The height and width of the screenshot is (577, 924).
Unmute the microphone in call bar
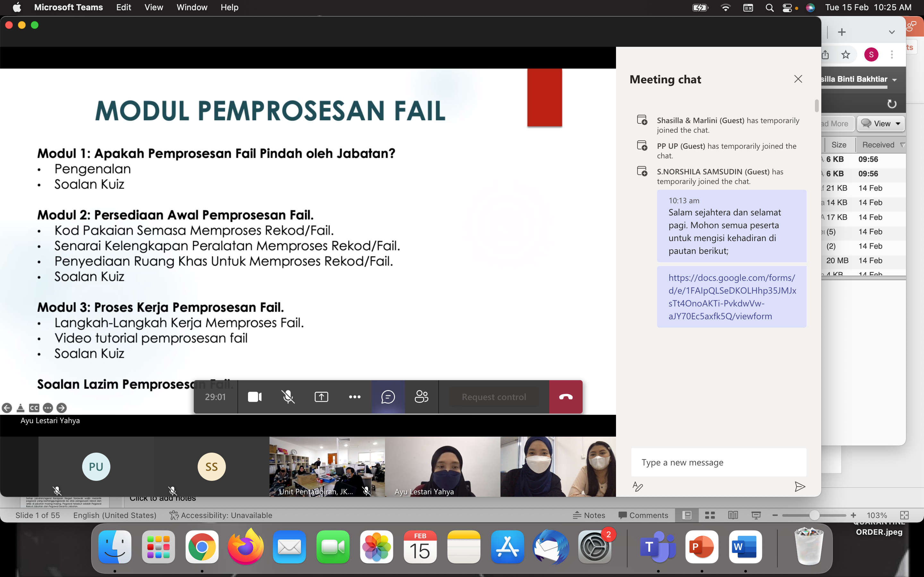point(288,397)
